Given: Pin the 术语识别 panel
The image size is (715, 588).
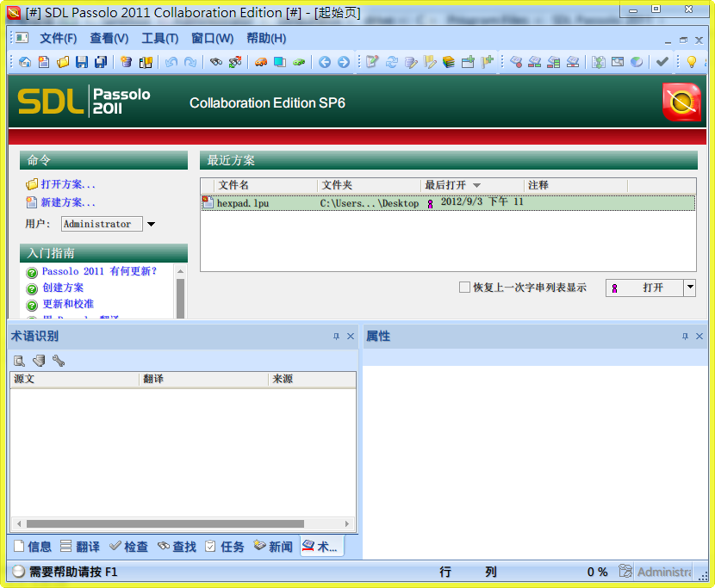Looking at the screenshot, I should [x=336, y=337].
